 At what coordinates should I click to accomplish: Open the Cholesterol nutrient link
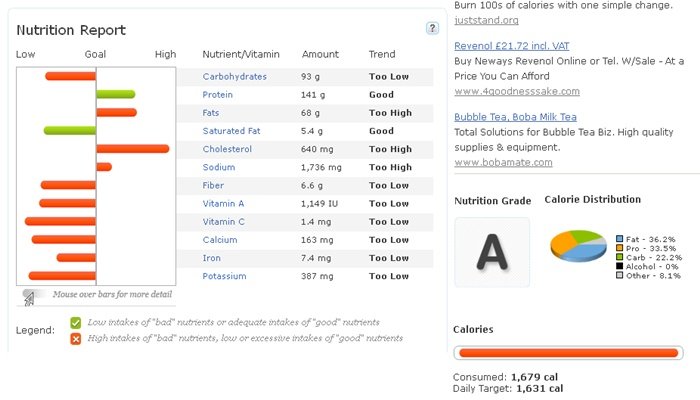click(x=227, y=149)
